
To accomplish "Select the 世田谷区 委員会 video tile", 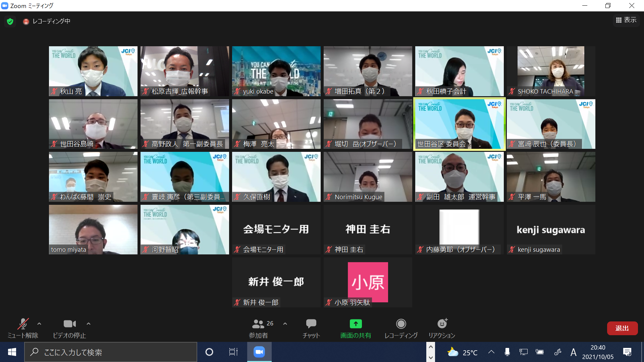I will point(459,124).
